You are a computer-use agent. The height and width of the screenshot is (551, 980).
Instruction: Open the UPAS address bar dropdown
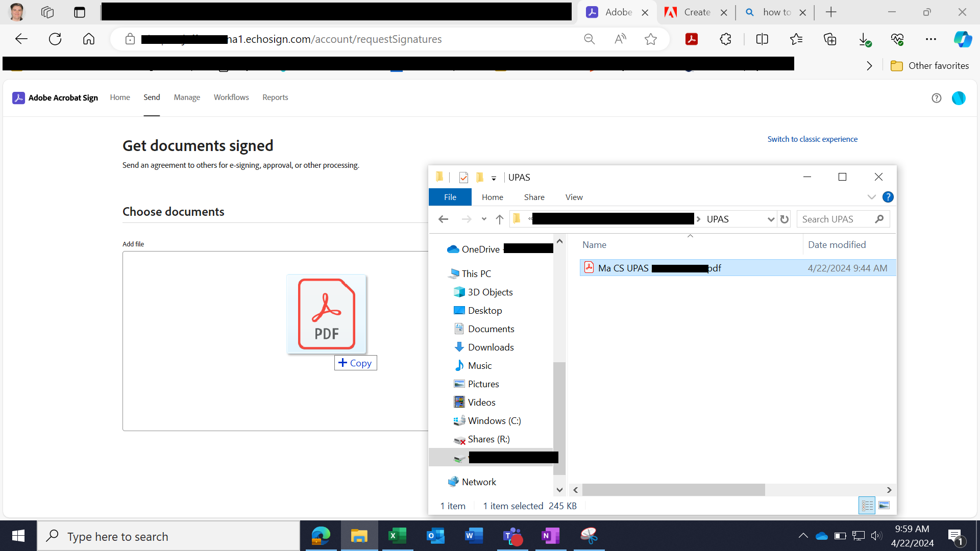(x=771, y=219)
